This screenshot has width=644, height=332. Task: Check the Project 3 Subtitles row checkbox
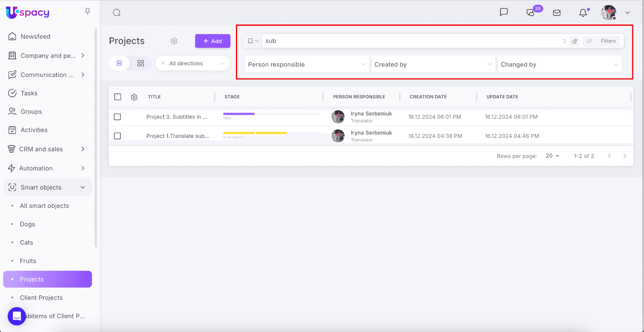[118, 117]
